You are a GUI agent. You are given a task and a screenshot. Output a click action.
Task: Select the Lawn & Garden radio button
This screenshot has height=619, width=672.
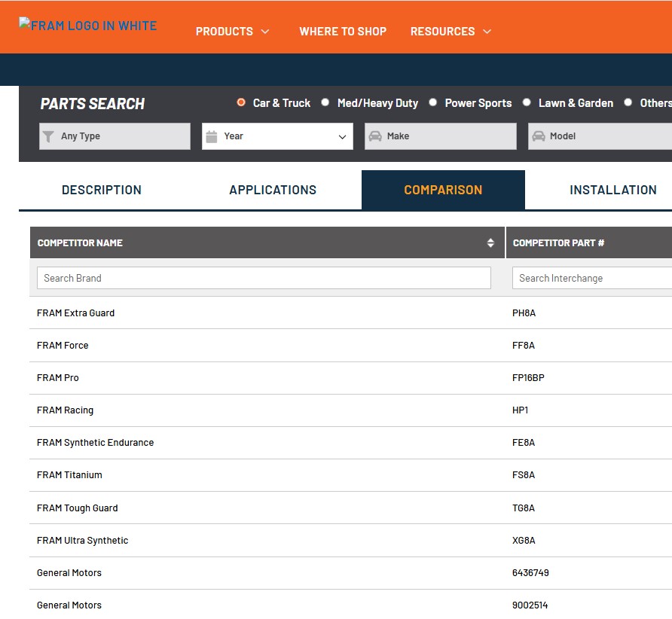[527, 102]
